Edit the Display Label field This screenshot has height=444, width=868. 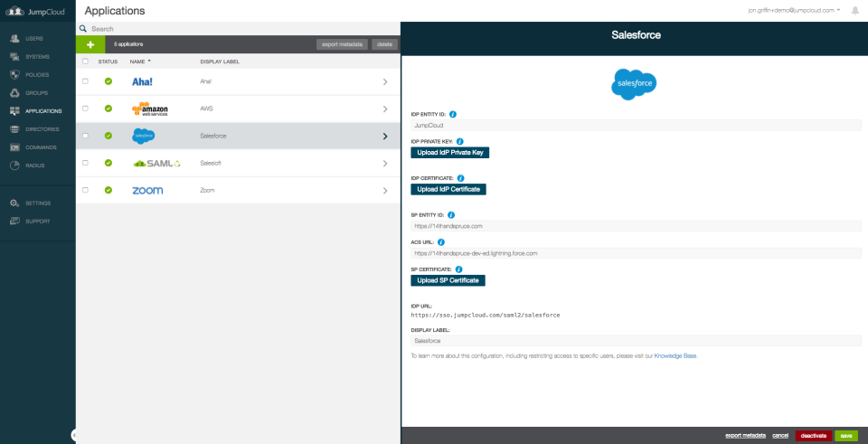[x=636, y=341]
